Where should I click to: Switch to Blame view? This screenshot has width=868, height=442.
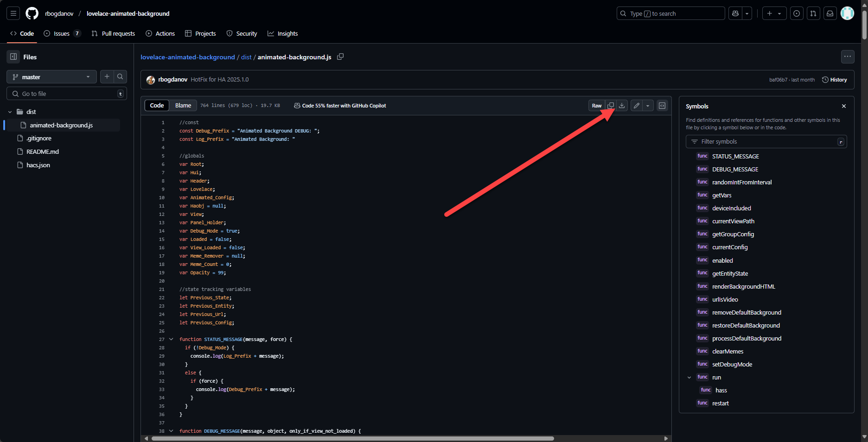183,106
